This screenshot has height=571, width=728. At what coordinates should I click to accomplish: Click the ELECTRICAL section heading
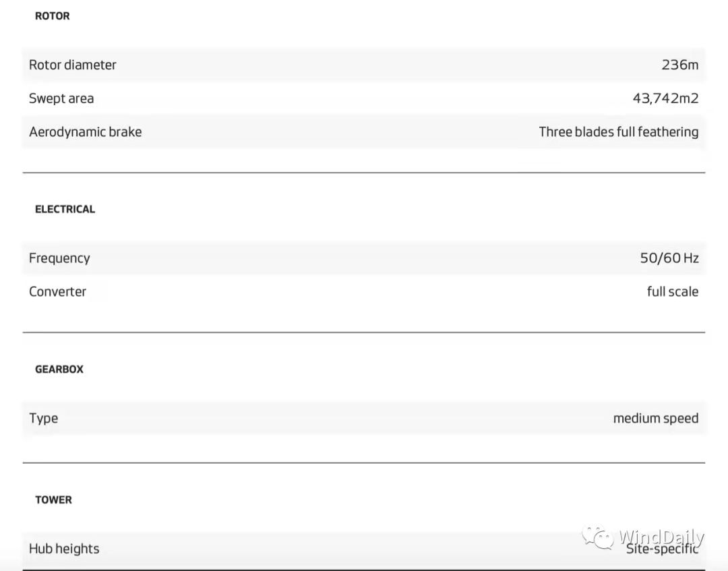tap(65, 209)
